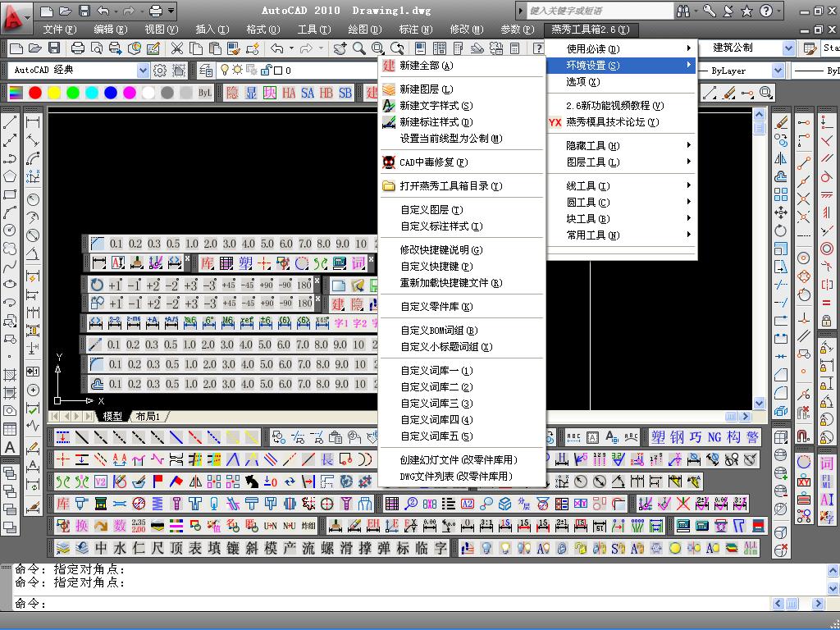
Task: Click the 显 show layer button
Action: click(251, 93)
